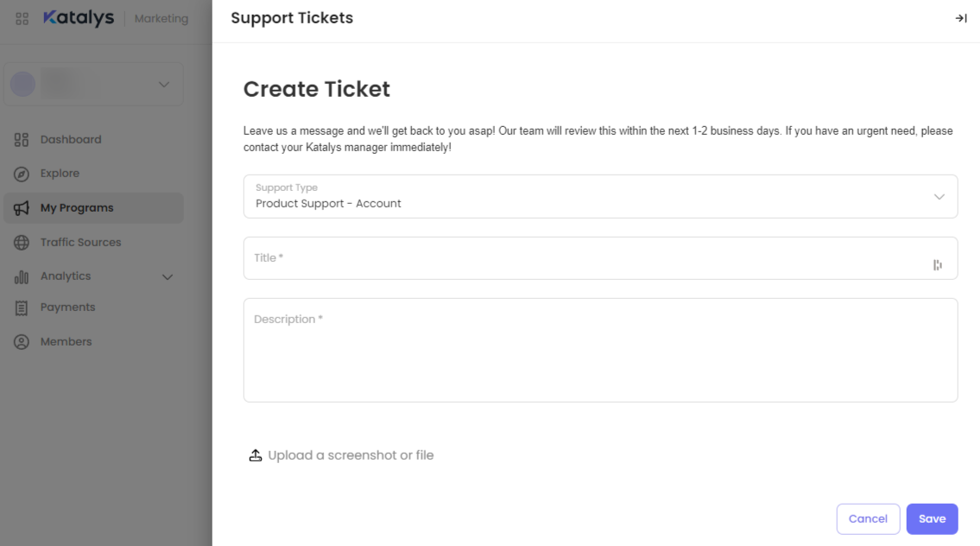Go to Traffic Sources in sidebar
Screen dimensions: 980x546
click(80, 243)
